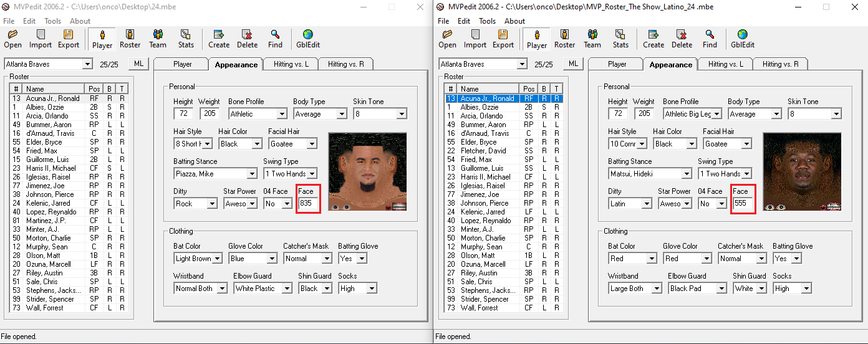Select Team view icon in right window
The width and height of the screenshot is (868, 344).
point(592,39)
